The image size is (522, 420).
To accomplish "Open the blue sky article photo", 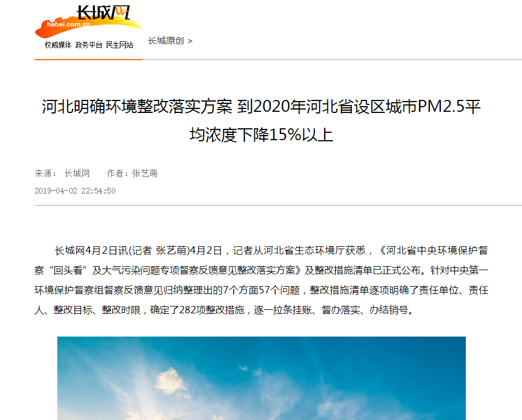I will click(262, 378).
